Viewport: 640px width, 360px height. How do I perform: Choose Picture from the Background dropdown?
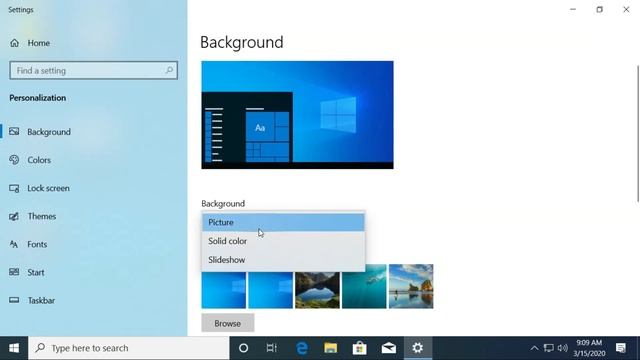283,222
